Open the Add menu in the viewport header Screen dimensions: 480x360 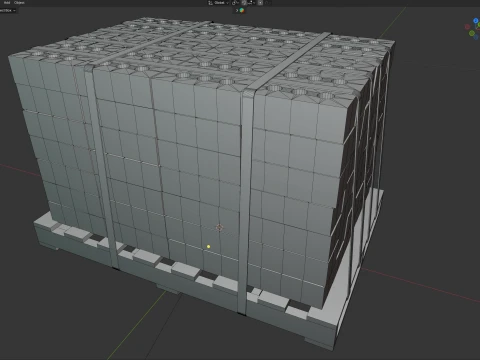point(7,2)
